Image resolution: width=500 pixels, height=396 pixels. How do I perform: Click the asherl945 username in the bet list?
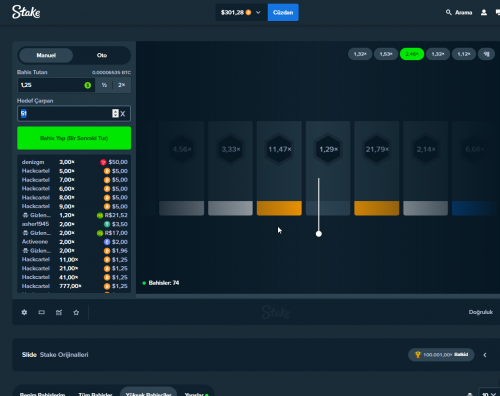tap(35, 224)
